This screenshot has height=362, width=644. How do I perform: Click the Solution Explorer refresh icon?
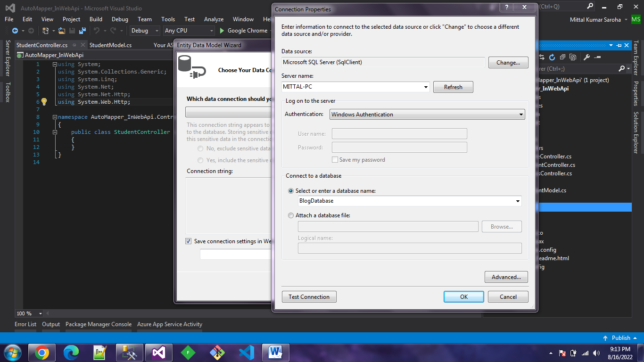553,57
